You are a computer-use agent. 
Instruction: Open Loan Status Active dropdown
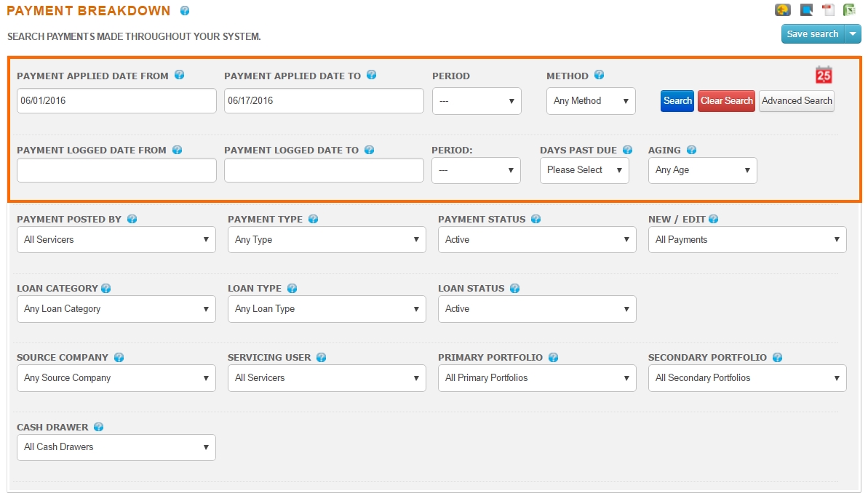[537, 308]
